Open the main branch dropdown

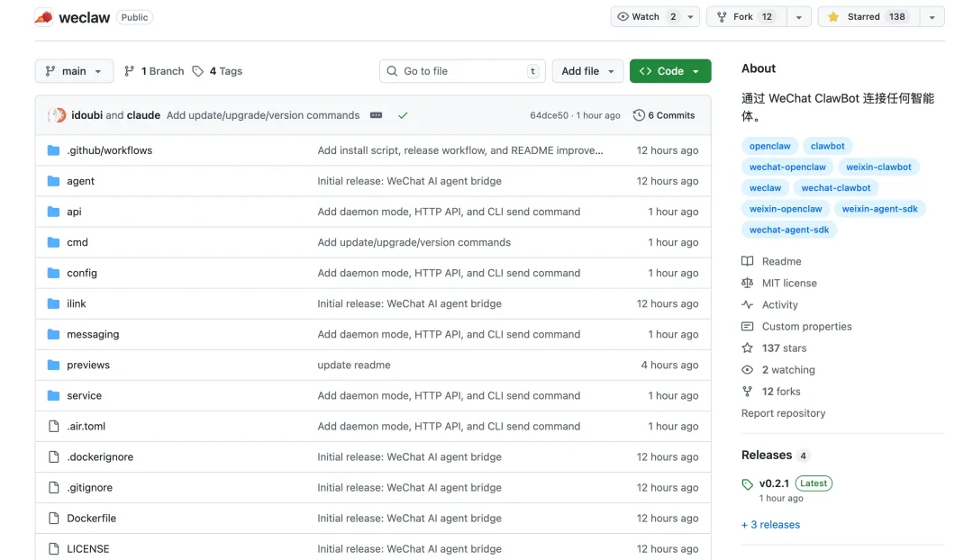[x=74, y=71]
